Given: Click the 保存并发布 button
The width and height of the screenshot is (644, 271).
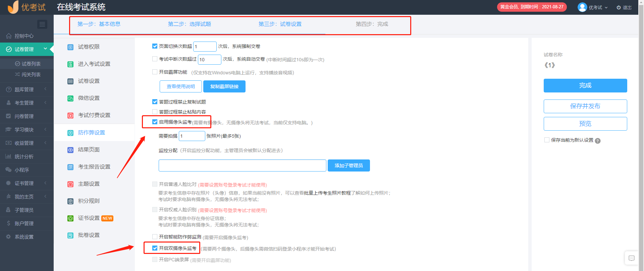Looking at the screenshot, I should tap(585, 106).
